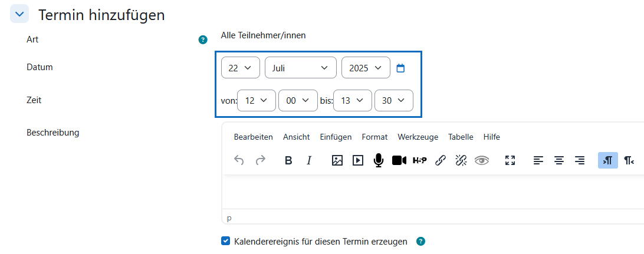644x254 pixels.
Task: Insert a link with the chain icon
Action: (441, 160)
